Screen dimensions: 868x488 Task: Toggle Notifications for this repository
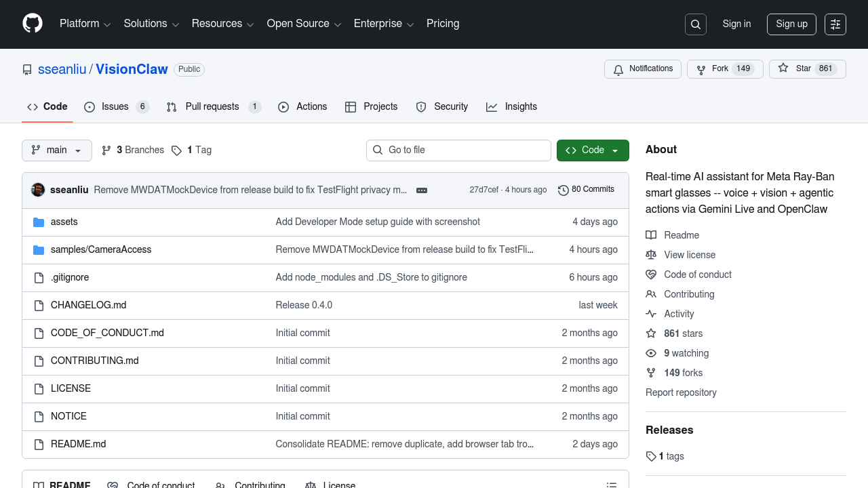click(x=643, y=69)
